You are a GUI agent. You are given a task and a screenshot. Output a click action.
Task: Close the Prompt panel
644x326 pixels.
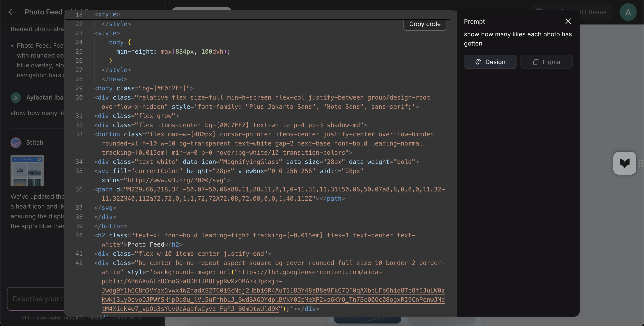click(568, 21)
